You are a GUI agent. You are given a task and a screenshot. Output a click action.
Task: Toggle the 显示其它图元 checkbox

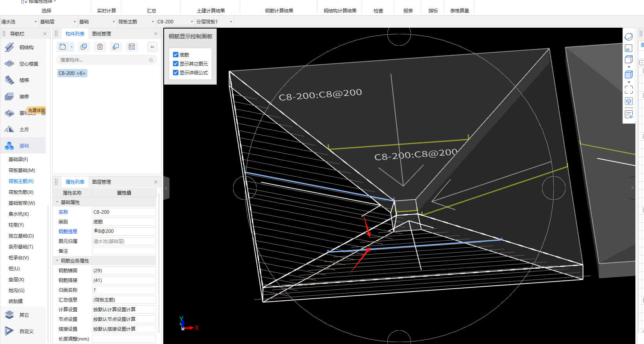point(176,64)
